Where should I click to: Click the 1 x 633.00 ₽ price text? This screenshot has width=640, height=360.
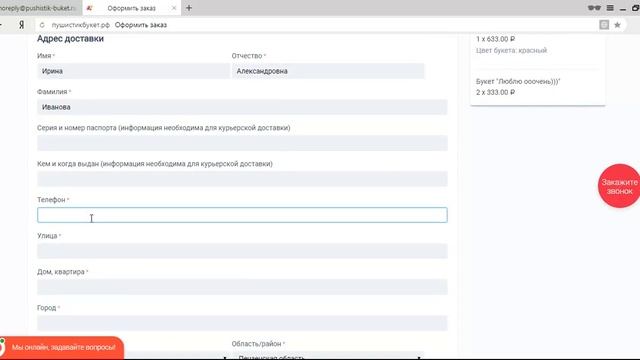point(495,39)
